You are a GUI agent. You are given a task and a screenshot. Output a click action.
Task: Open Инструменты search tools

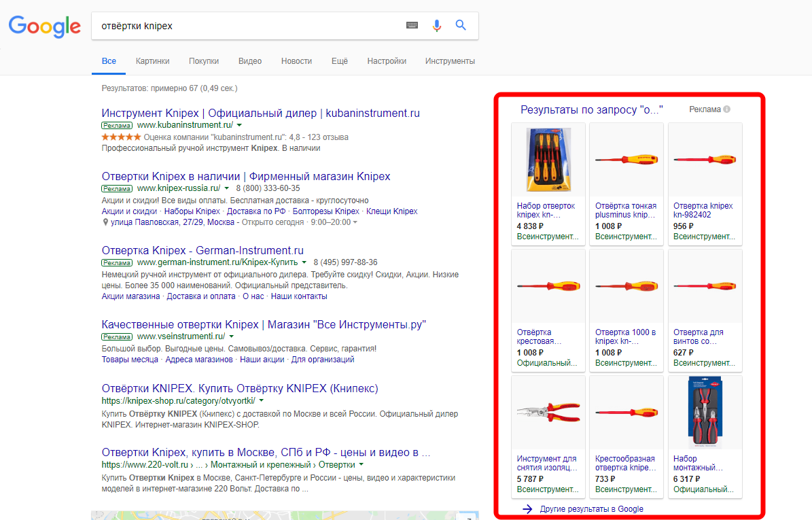tap(450, 61)
